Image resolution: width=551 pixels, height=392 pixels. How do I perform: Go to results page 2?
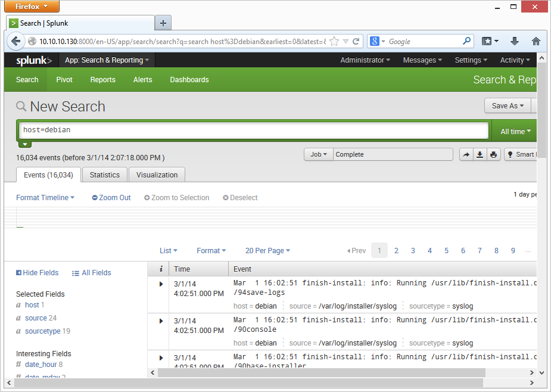click(x=396, y=251)
